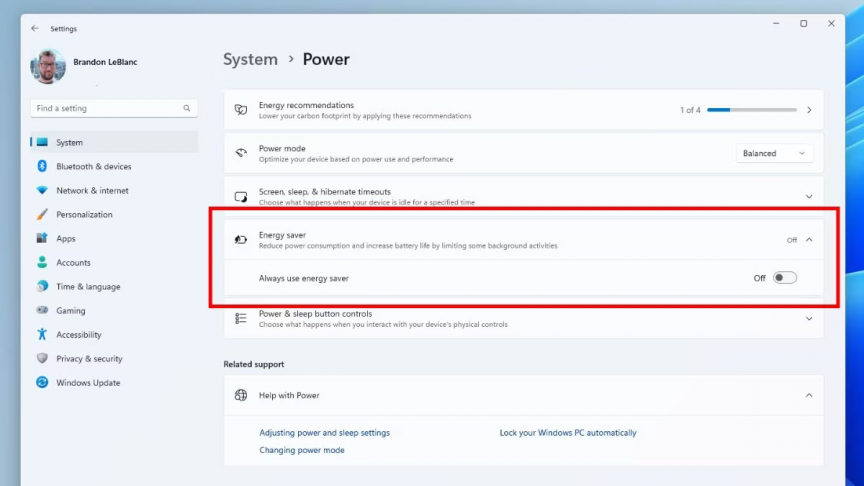The image size is (864, 486).
Task: Click System in the breadcrumb
Action: 250,59
